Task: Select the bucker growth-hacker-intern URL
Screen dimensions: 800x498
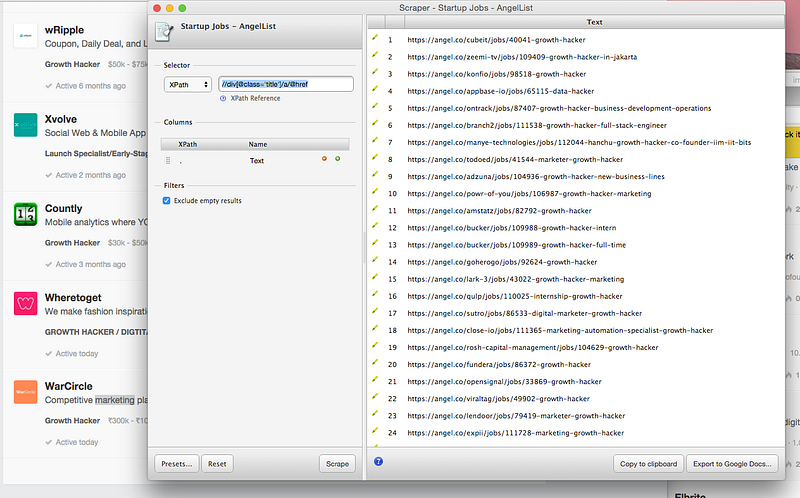Action: tap(512, 228)
